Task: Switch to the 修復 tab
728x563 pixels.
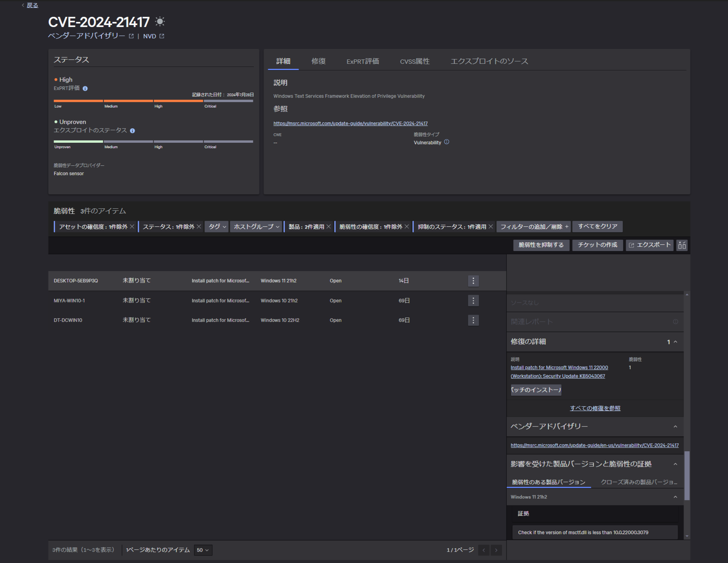Action: [x=318, y=61]
